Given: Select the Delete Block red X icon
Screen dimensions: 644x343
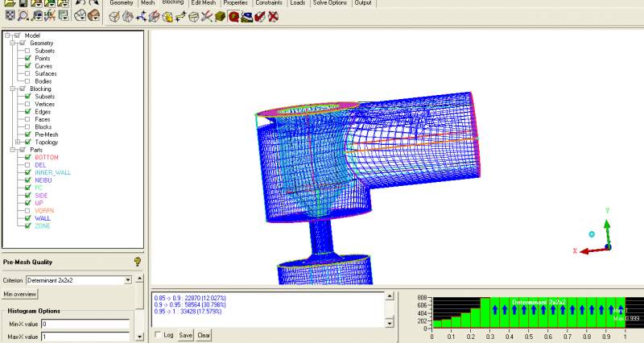Looking at the screenshot, I should (x=273, y=16).
